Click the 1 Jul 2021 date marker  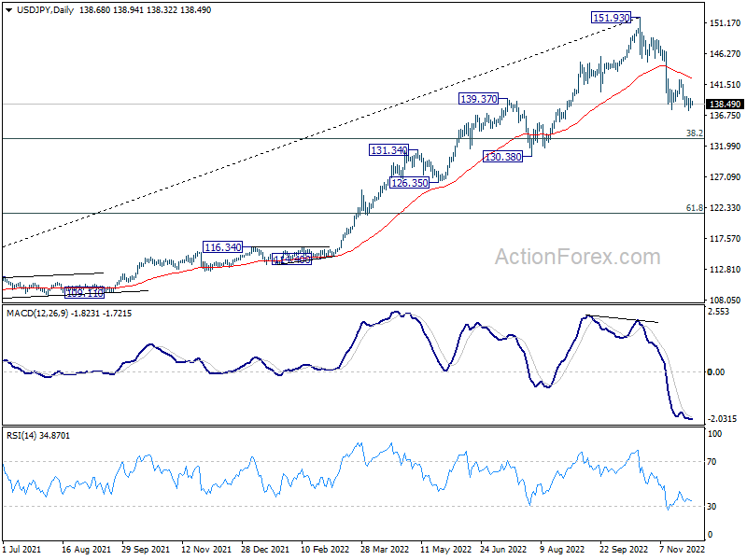tap(21, 550)
